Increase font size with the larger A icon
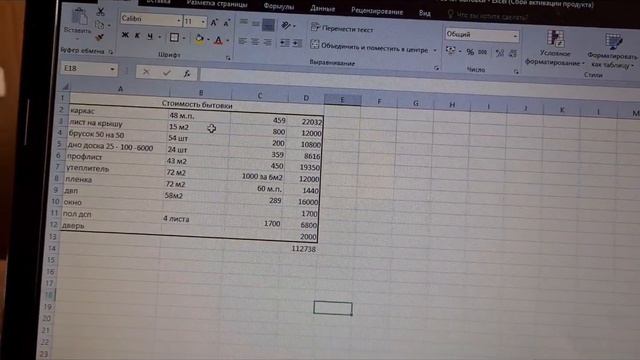 click(x=214, y=23)
